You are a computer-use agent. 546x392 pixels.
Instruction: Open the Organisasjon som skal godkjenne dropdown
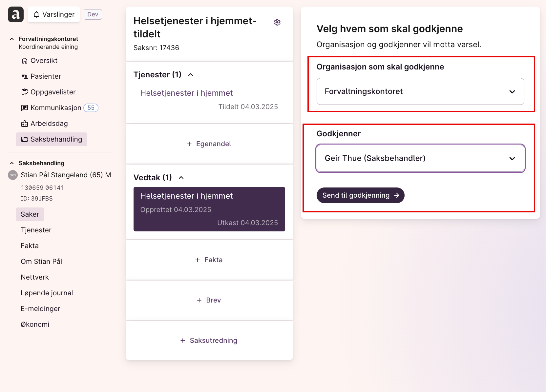pyautogui.click(x=420, y=91)
